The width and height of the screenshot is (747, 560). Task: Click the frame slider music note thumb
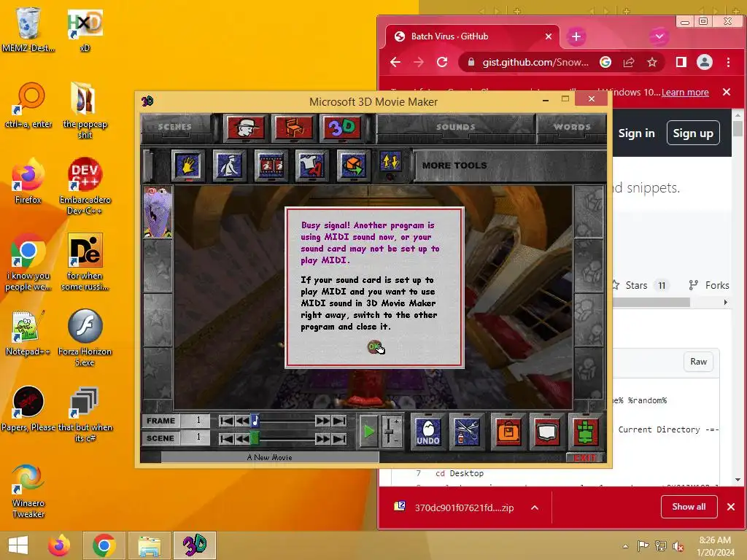[x=255, y=421]
